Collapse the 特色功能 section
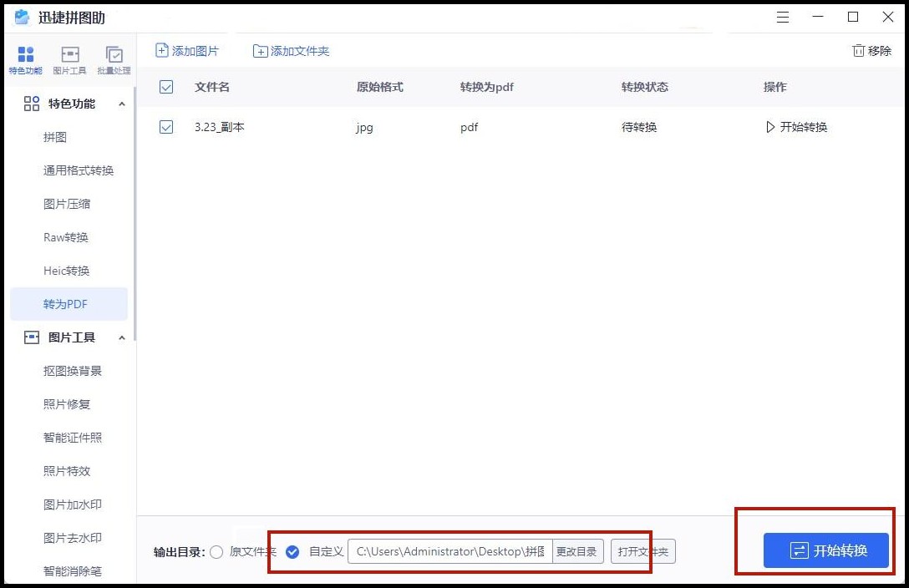909x588 pixels. (x=122, y=104)
